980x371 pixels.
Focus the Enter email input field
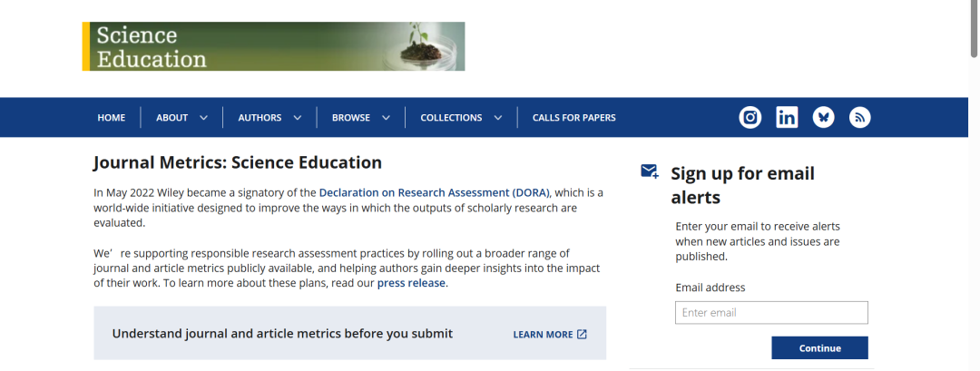point(771,312)
